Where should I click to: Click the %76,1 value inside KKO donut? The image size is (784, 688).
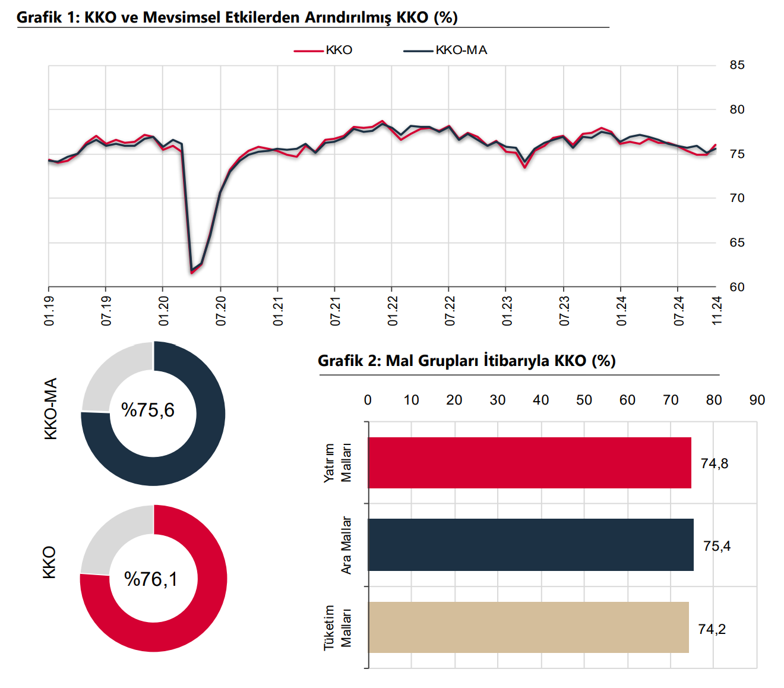(x=151, y=579)
